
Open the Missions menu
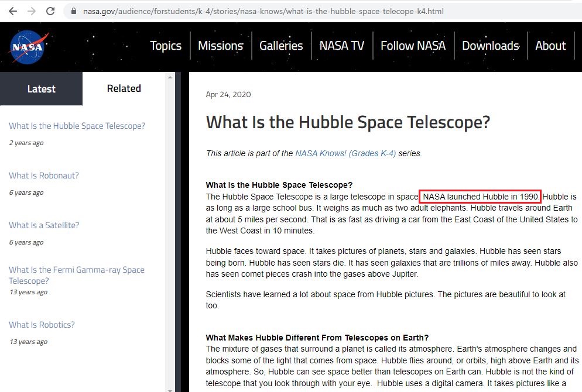[221, 46]
